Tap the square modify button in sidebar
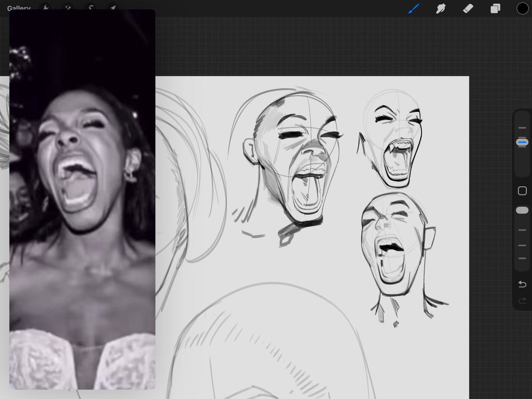 (522, 191)
